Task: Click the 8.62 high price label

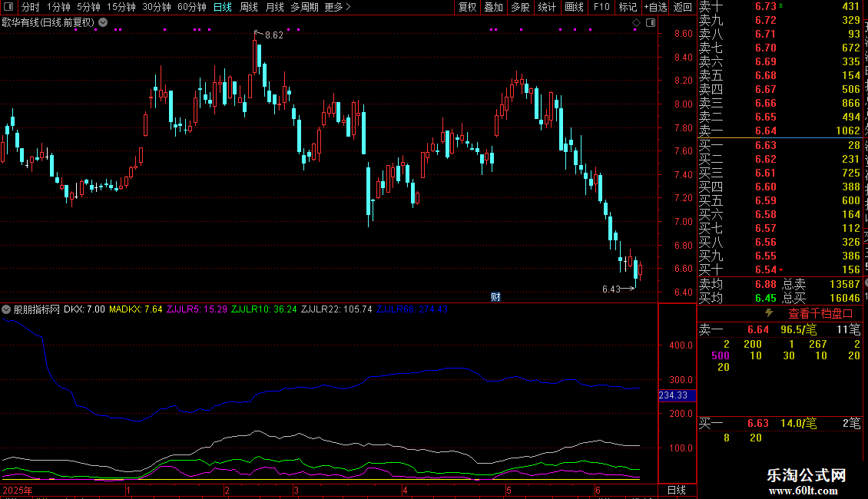Action: pyautogui.click(x=274, y=35)
